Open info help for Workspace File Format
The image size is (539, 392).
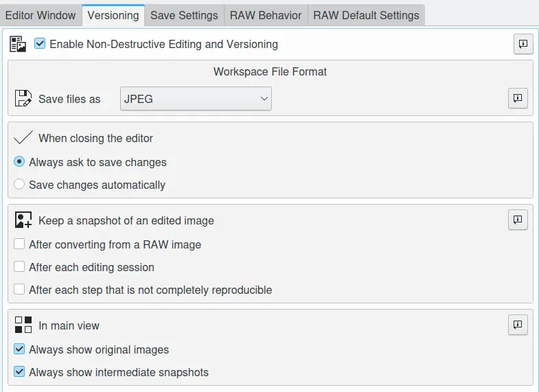(518, 98)
